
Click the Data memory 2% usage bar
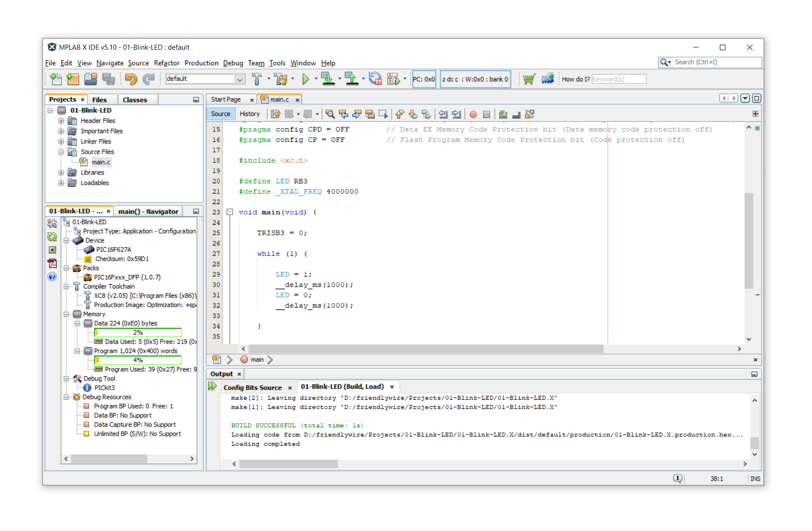click(x=138, y=333)
